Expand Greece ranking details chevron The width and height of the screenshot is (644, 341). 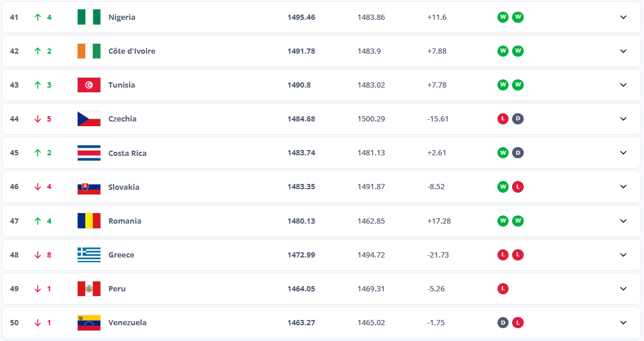pos(623,255)
